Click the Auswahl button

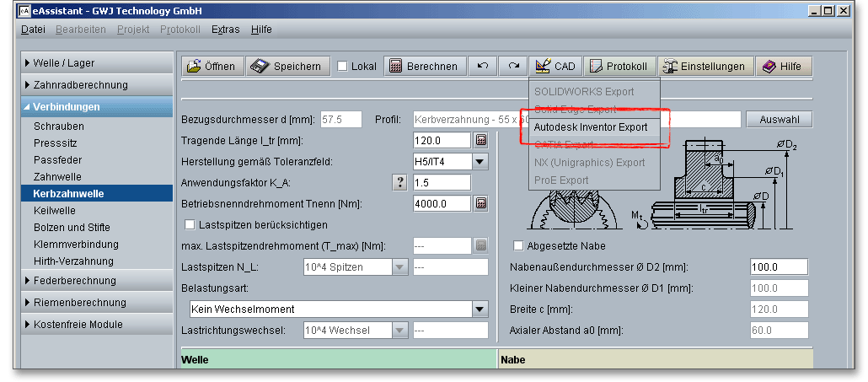[780, 119]
